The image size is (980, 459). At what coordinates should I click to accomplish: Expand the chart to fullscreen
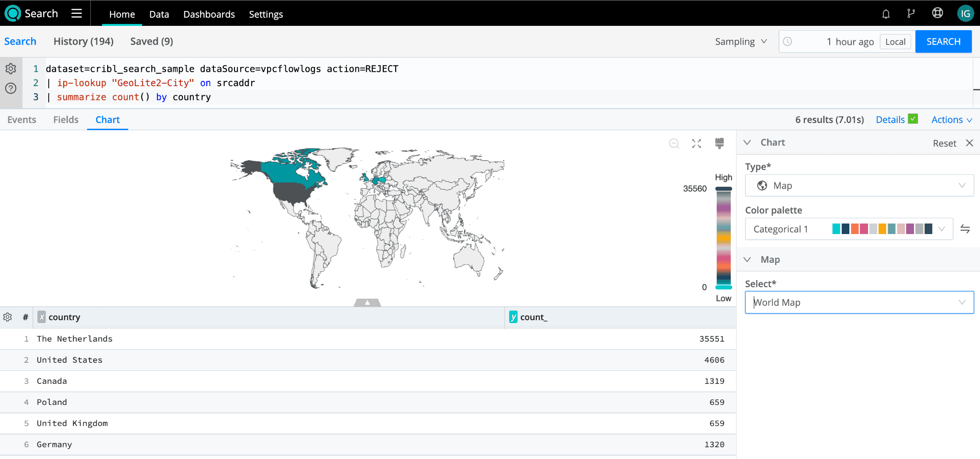pyautogui.click(x=696, y=144)
